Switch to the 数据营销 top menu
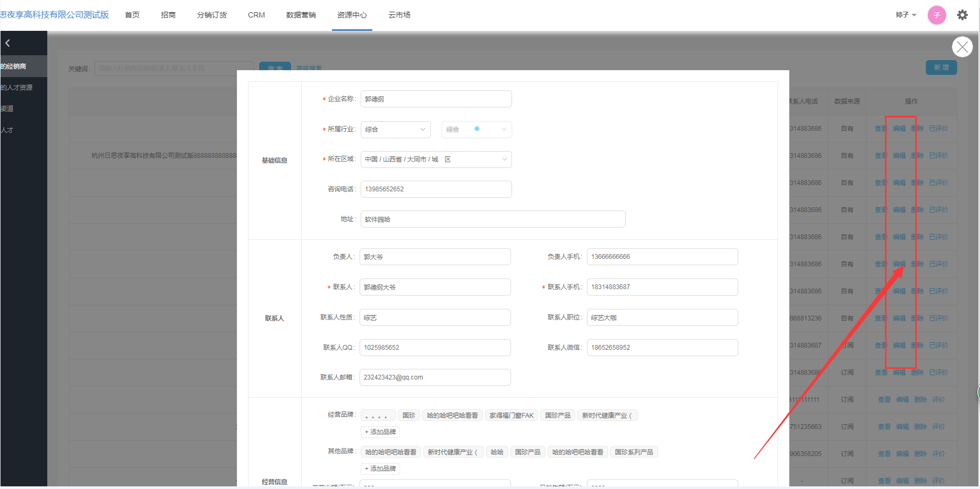Viewport: 980px width, 489px height. pyautogui.click(x=301, y=15)
